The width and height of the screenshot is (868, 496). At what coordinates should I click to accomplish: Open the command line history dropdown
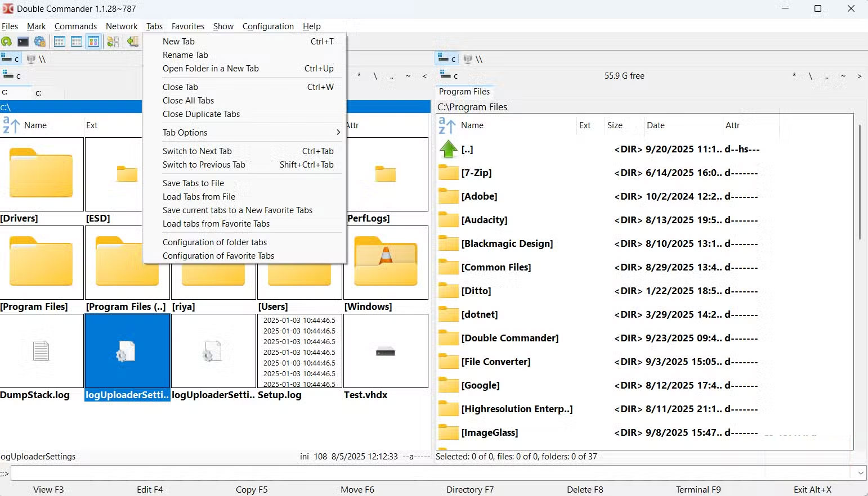click(x=861, y=473)
